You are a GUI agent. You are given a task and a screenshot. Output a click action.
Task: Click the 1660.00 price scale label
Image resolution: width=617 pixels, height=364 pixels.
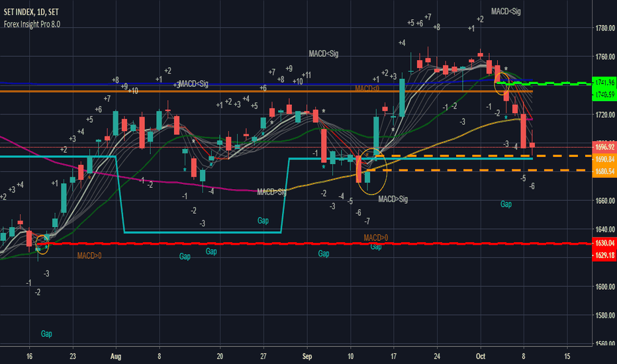[x=605, y=201]
